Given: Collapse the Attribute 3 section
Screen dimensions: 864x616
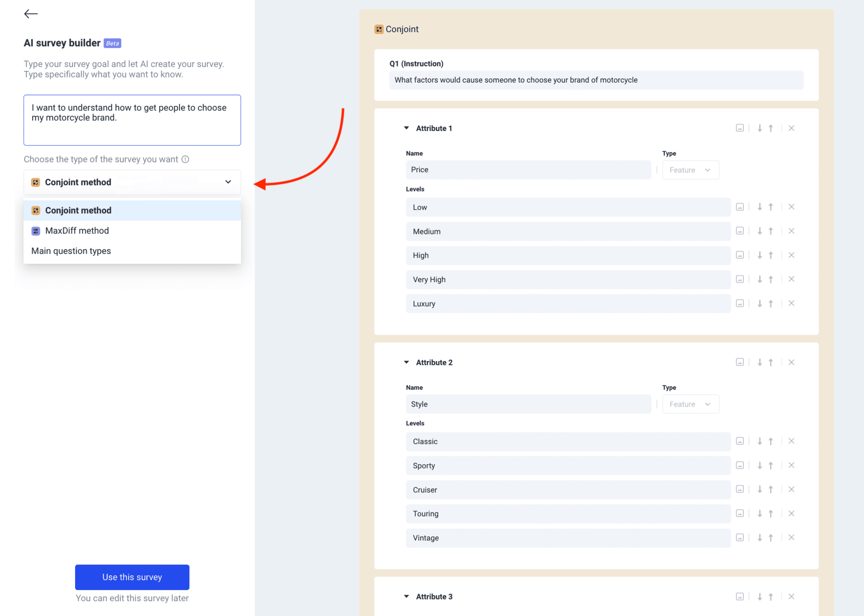Looking at the screenshot, I should [x=406, y=596].
